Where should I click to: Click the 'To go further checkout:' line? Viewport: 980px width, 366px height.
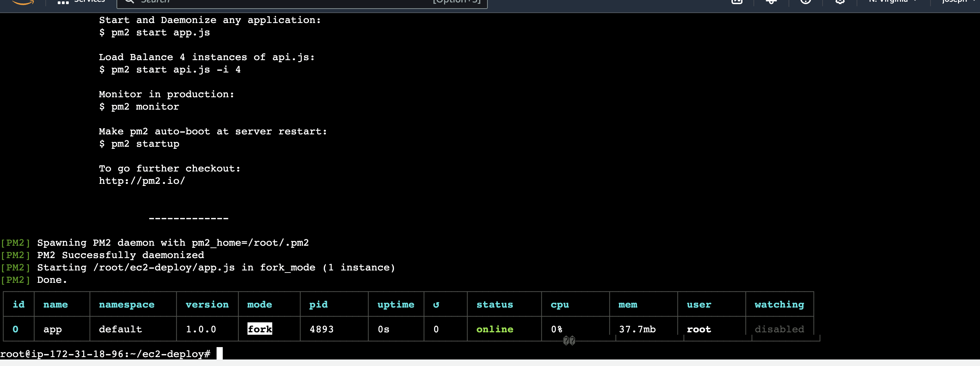tap(170, 168)
